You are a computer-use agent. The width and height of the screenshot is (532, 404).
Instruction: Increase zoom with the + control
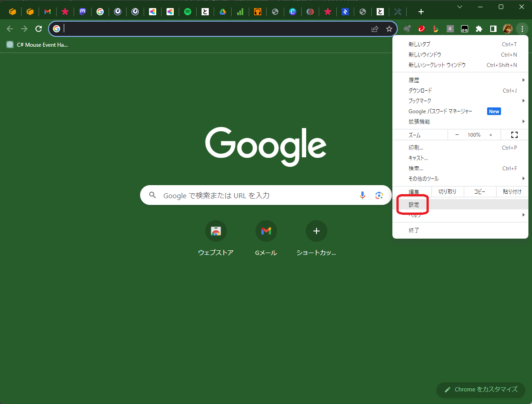pos(490,134)
